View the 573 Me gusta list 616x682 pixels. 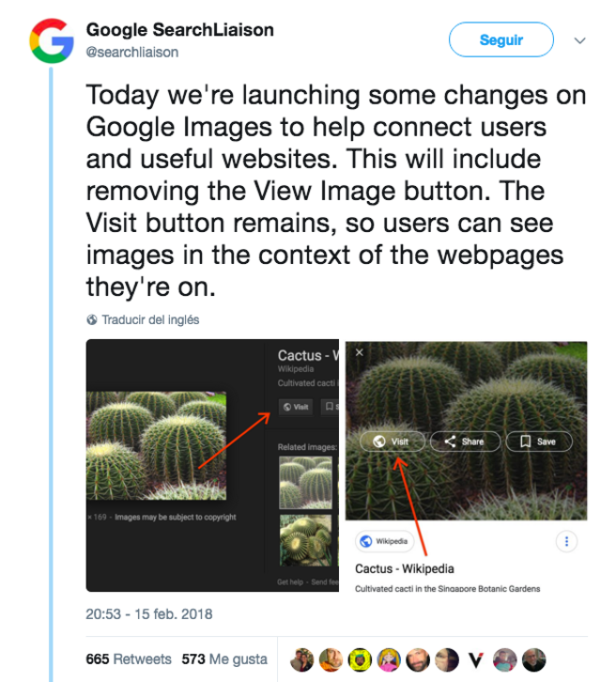pyautogui.click(x=224, y=659)
